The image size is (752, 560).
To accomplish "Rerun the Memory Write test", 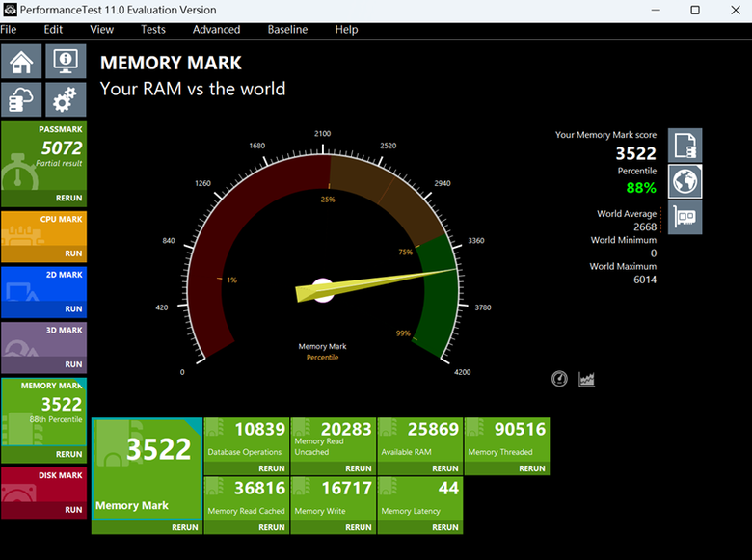I will pyautogui.click(x=359, y=527).
